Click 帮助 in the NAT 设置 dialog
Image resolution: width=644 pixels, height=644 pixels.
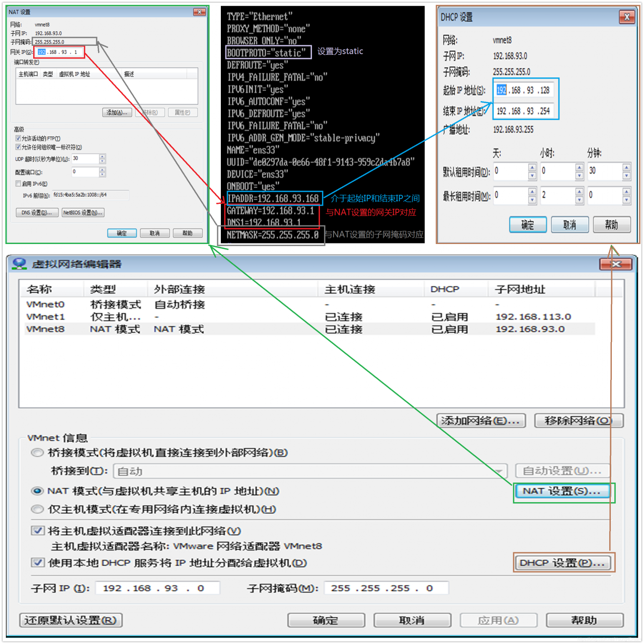188,233
